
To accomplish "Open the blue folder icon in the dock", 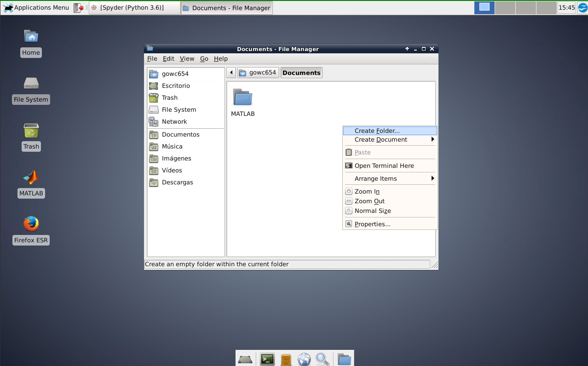I will pos(344,359).
